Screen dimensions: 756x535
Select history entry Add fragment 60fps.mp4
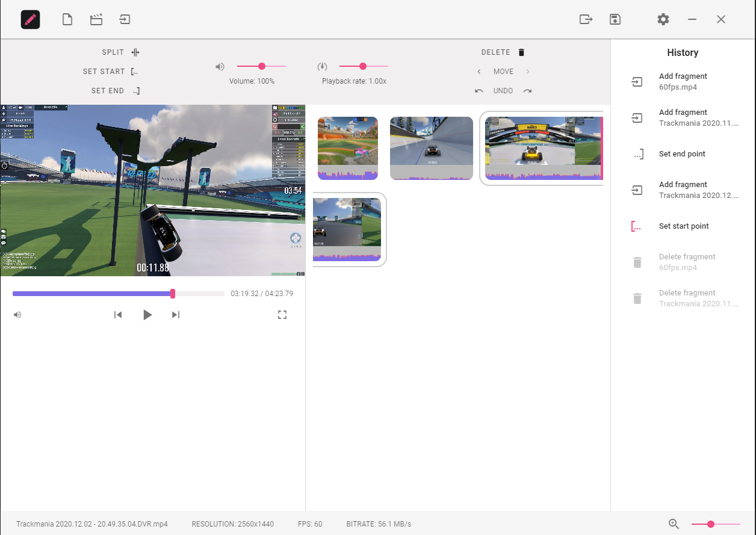click(x=683, y=82)
